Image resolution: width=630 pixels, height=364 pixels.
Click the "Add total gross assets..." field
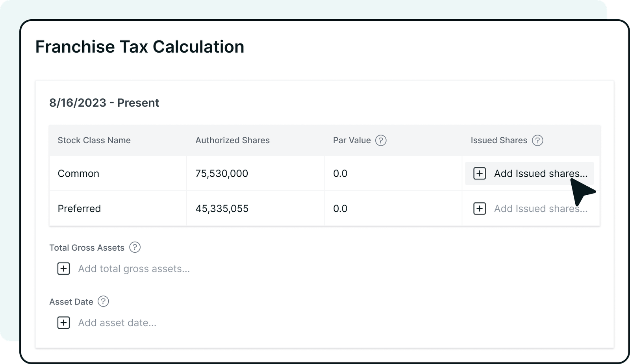134,269
